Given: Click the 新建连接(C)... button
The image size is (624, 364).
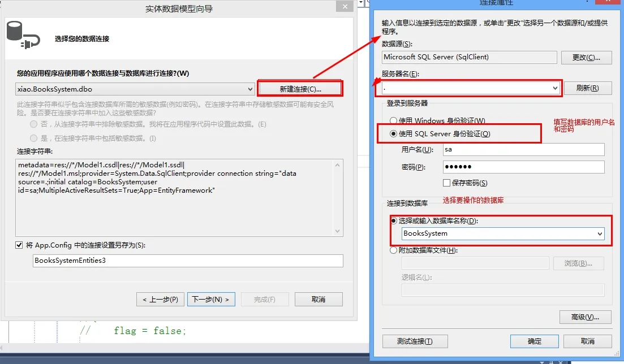Looking at the screenshot, I should (300, 89).
